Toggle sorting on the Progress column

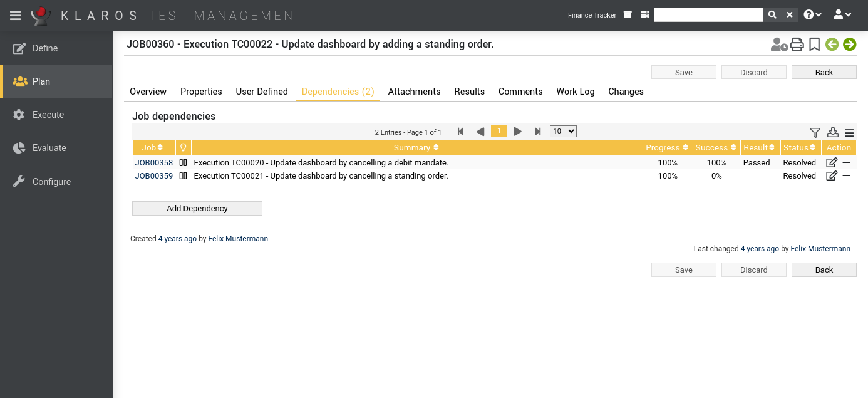[x=666, y=147]
